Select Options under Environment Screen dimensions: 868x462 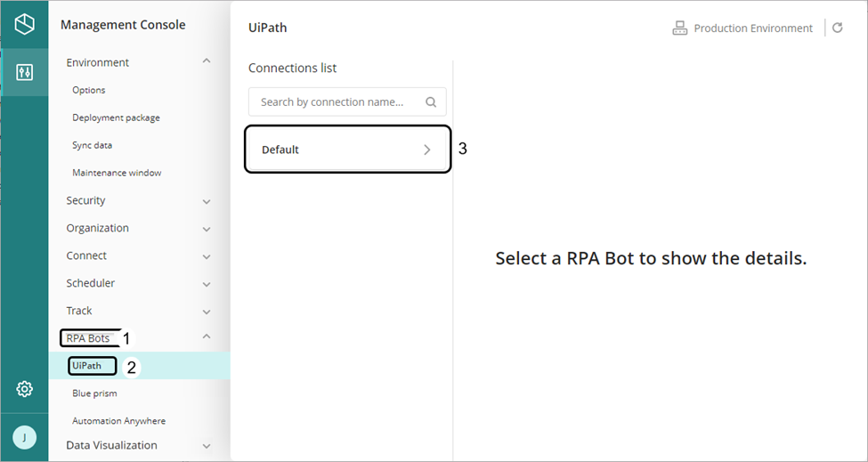88,90
